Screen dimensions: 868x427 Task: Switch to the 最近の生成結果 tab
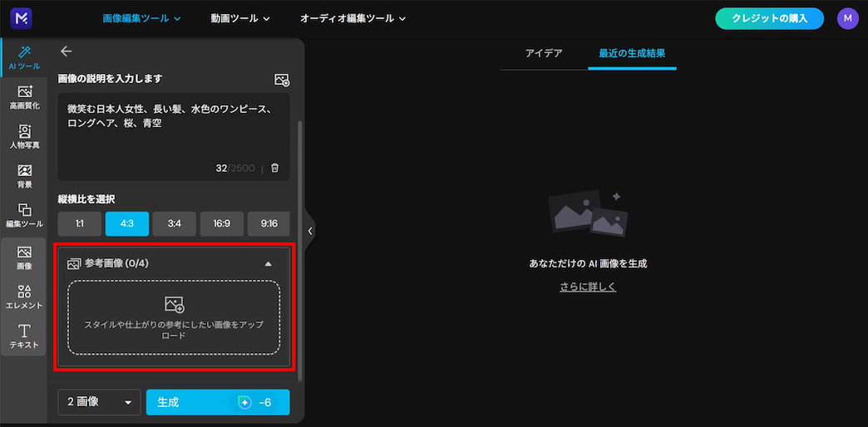point(632,54)
